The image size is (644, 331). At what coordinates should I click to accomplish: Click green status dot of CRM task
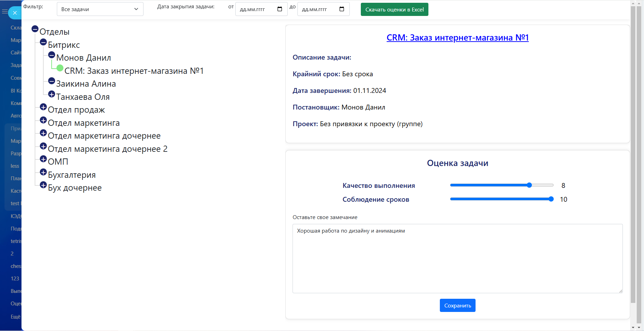pos(60,68)
